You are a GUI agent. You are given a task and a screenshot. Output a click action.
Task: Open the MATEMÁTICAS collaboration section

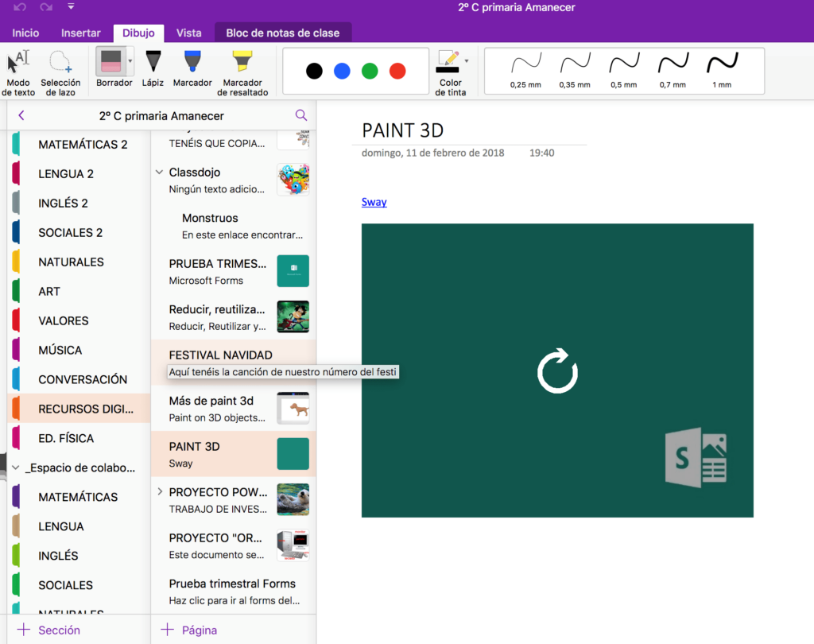79,497
